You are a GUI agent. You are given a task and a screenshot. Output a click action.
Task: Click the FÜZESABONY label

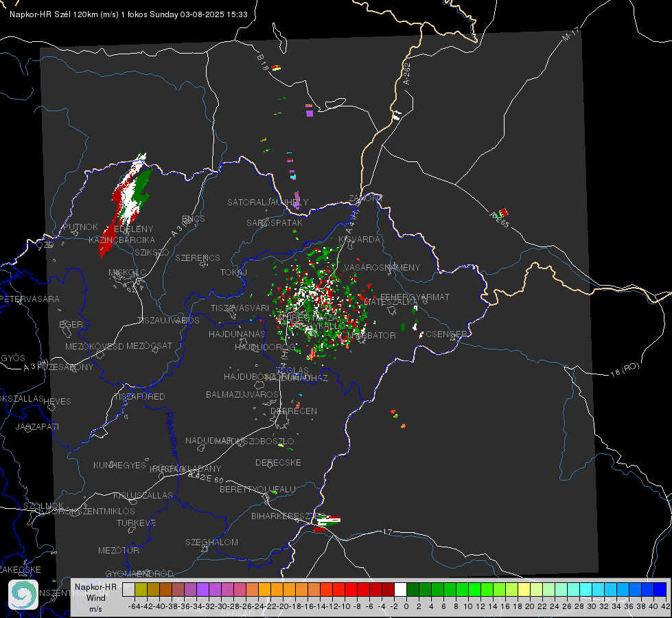pos(65,367)
